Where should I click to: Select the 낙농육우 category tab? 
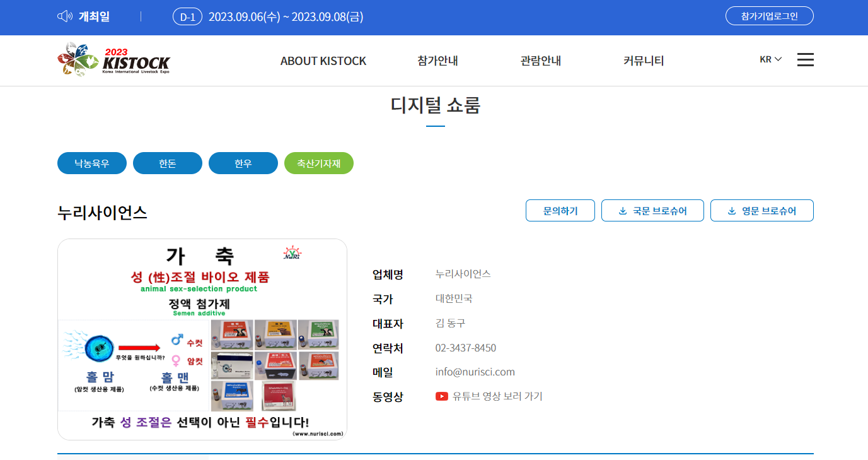(92, 163)
